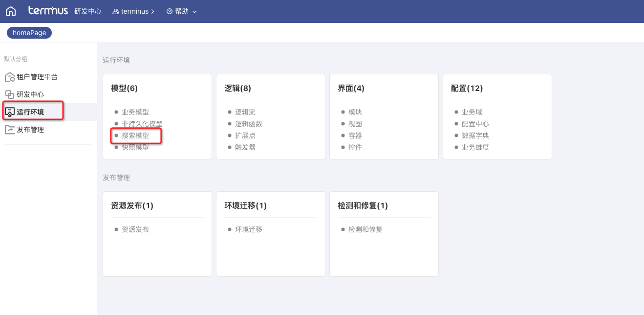Image resolution: width=644 pixels, height=315 pixels.
Task: Click the 发布管理 folder icon
Action: 10,130
